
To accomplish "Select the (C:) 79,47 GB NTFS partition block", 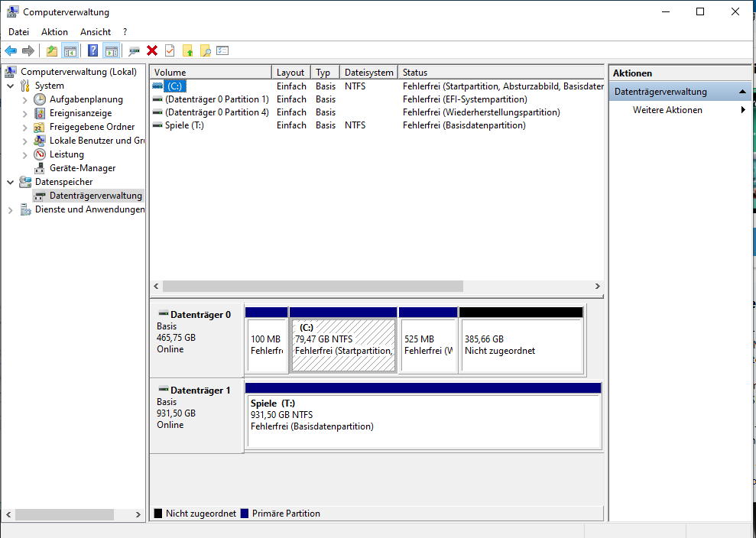I will (343, 340).
